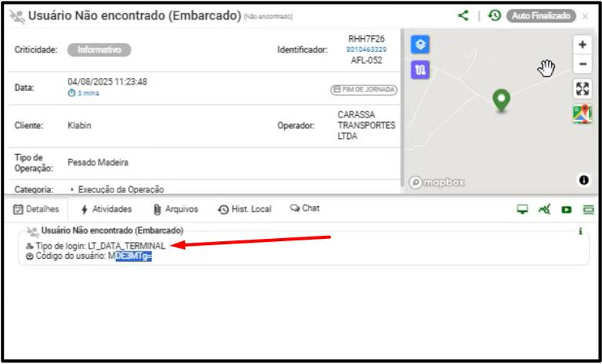Click the green video player icon
Image resolution: width=602 pixels, height=364 pixels.
coord(567,210)
